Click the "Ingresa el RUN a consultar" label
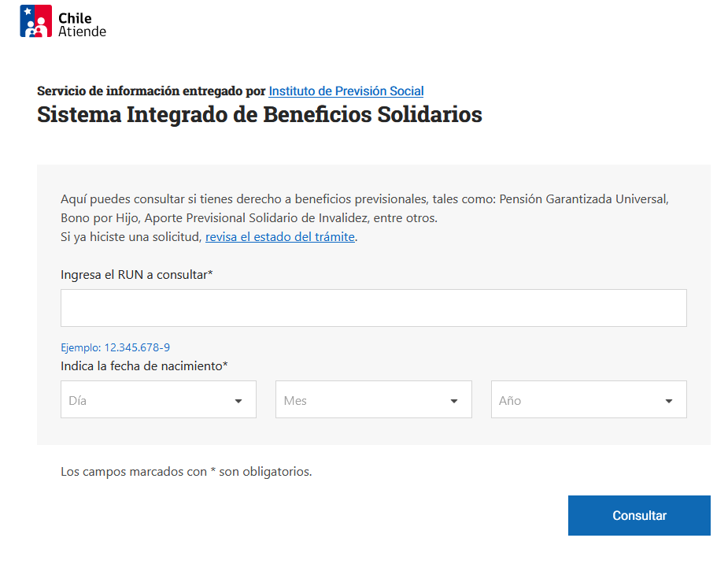The height and width of the screenshot is (575, 728). click(137, 274)
